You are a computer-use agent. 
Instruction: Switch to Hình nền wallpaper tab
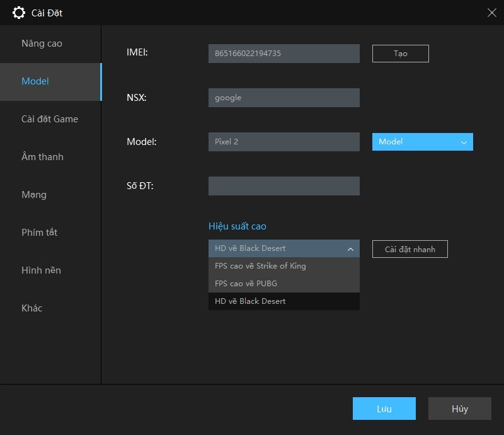(x=41, y=270)
